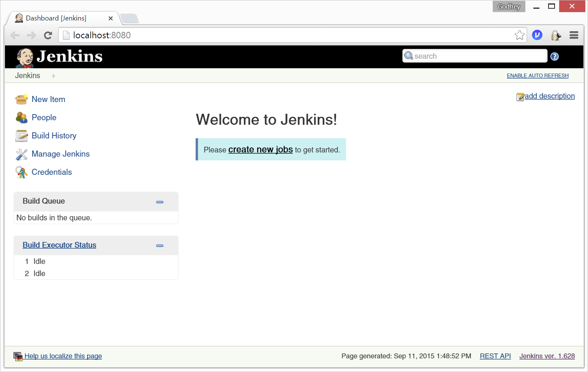Click the Welcome to Jenkins! heading
The width and height of the screenshot is (588, 372).
266,120
